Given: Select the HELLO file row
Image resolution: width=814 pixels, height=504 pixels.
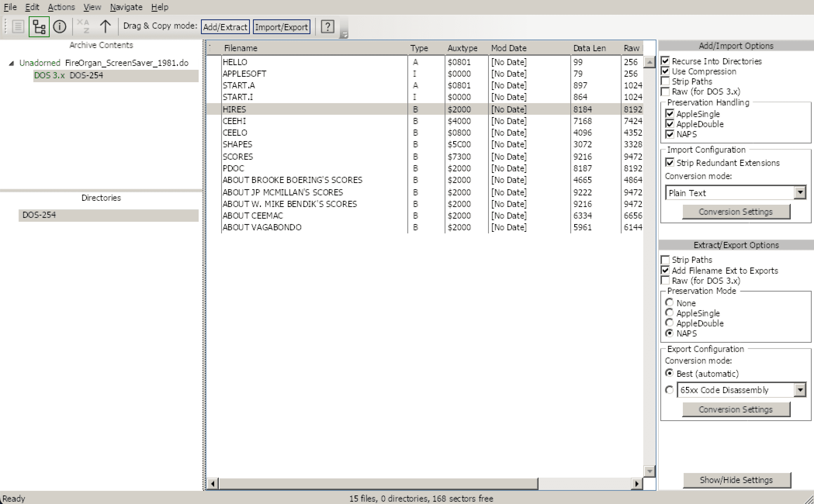Looking at the screenshot, I should (424, 62).
